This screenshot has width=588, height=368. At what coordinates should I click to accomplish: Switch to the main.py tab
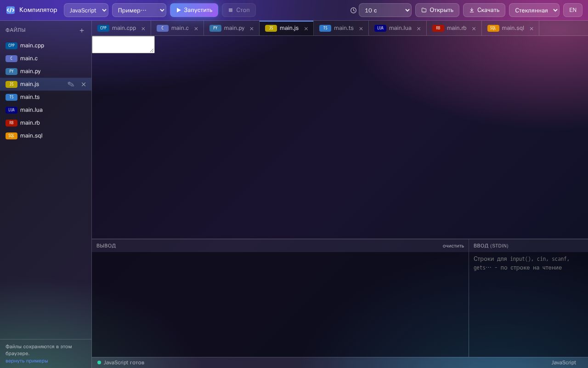tap(232, 28)
